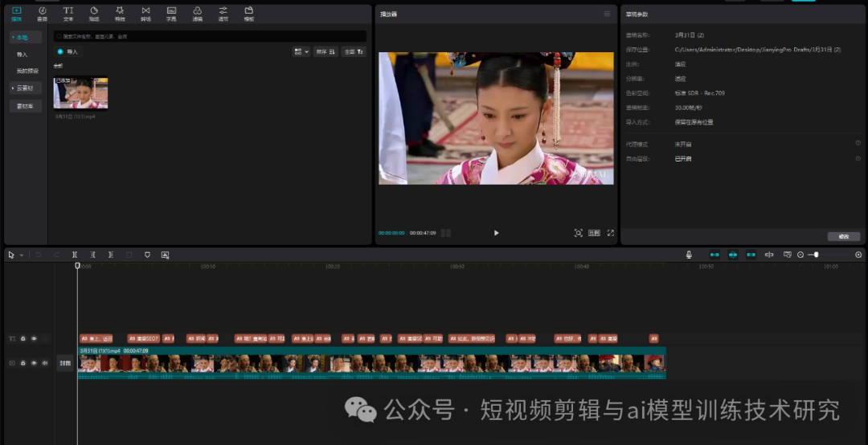868x445 pixels.
Task: Open the 贴纸 (Stickers) tab
Action: click(x=94, y=14)
